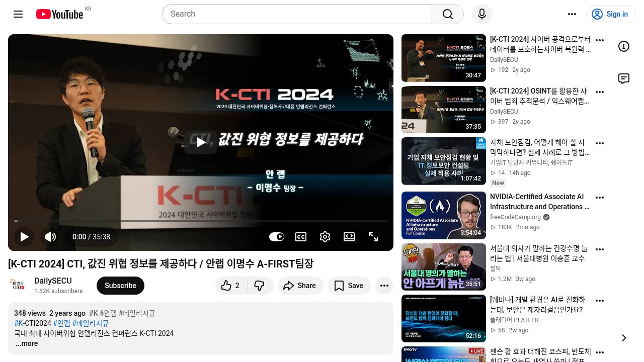Expand sidebar with right chevron

pyautogui.click(x=624, y=338)
